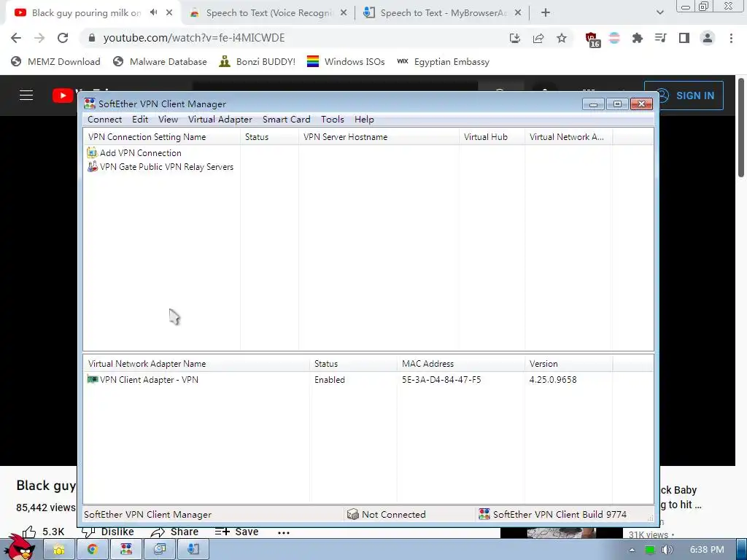The width and height of the screenshot is (747, 560).
Task: Click the Dislike button under the video
Action: tap(108, 532)
